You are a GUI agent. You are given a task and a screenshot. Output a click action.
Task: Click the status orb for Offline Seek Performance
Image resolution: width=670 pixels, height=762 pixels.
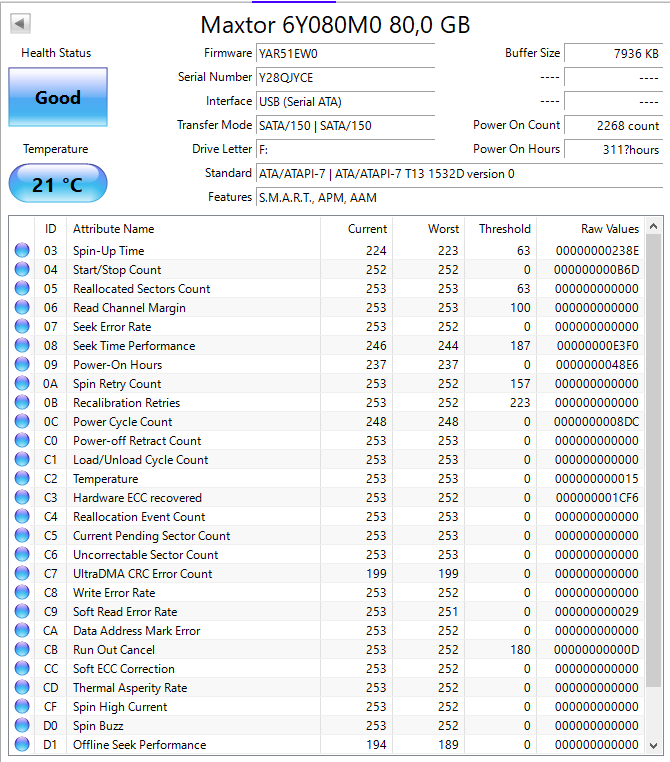tap(22, 745)
